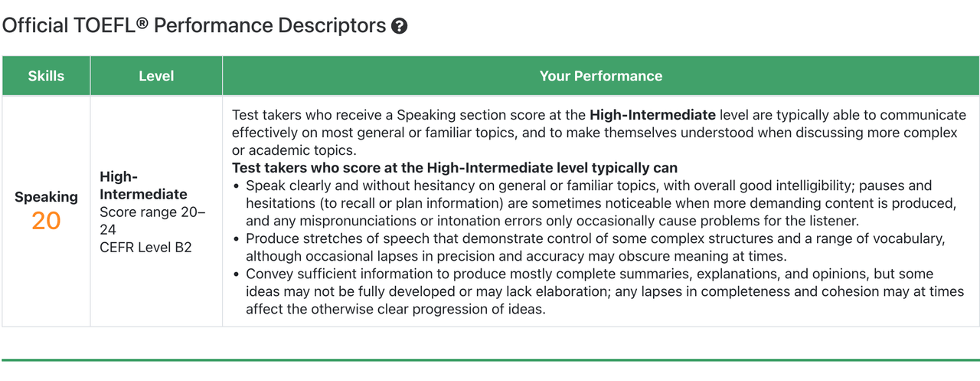Viewport: 980px width, 381px height.
Task: Click the bullet starting "Convey sufficient information"
Action: pyautogui.click(x=588, y=291)
